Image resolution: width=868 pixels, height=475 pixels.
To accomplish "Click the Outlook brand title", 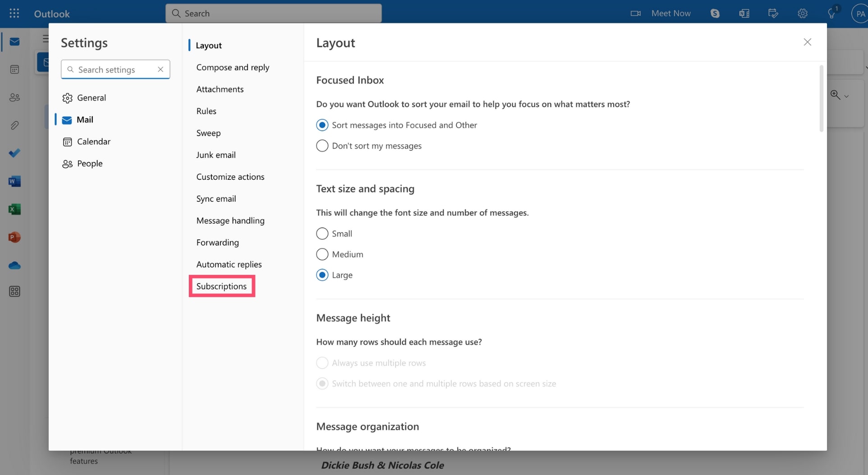I will pos(52,14).
